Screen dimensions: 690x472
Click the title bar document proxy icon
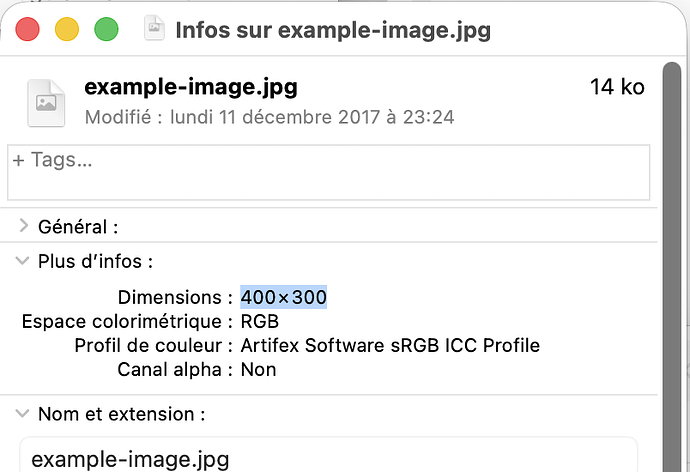(154, 28)
